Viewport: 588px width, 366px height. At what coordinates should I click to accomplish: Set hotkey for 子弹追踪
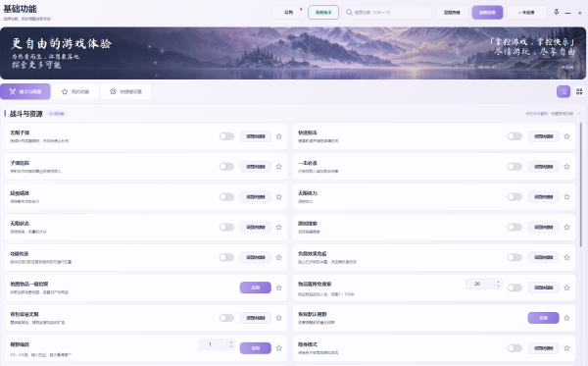(x=256, y=167)
